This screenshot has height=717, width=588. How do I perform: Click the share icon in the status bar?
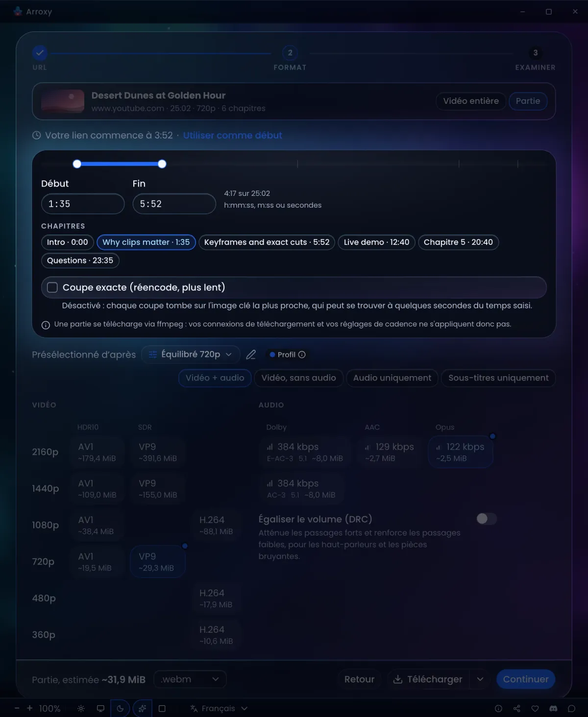(x=517, y=708)
